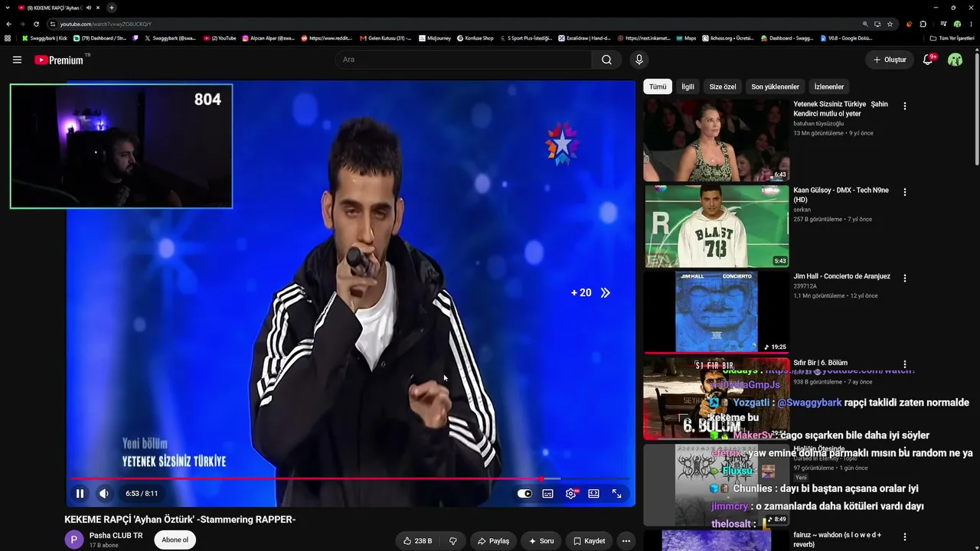Click the youtube.com address bar
980x551 pixels.
459,24
